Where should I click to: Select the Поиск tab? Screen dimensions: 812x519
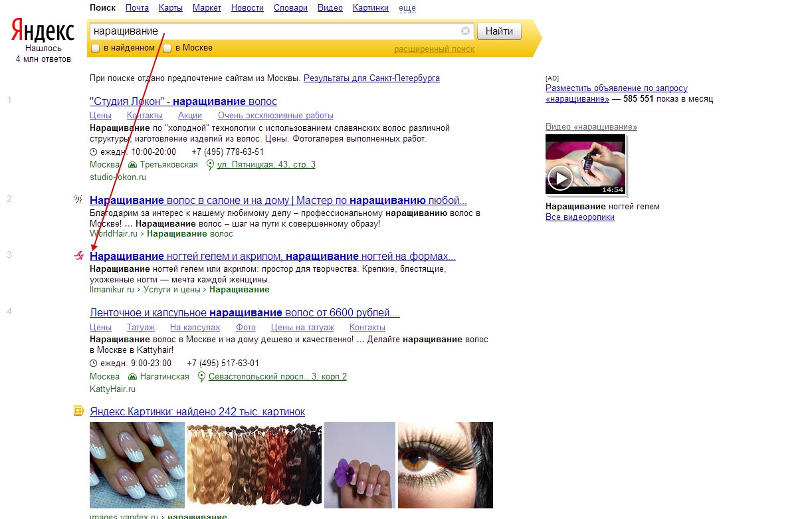pyautogui.click(x=102, y=8)
